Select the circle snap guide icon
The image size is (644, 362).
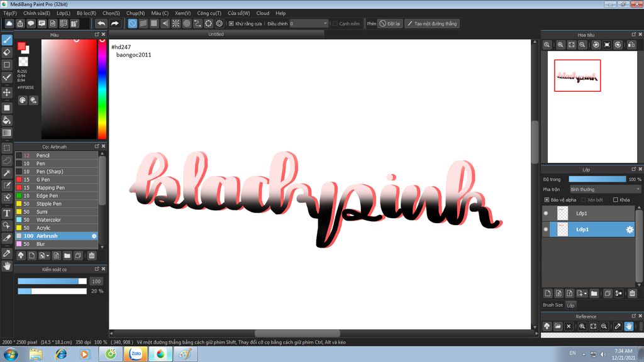pyautogui.click(x=187, y=23)
